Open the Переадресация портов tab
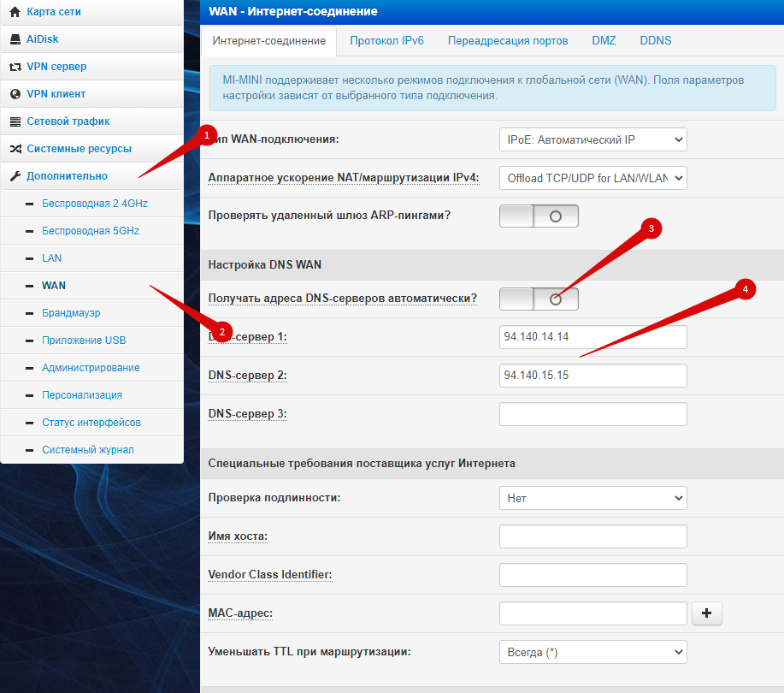784x693 pixels. (x=508, y=40)
